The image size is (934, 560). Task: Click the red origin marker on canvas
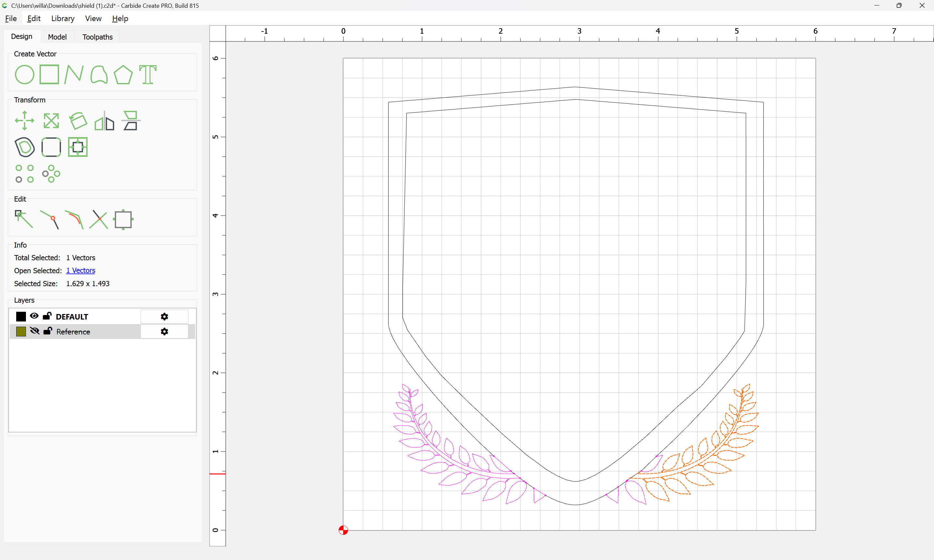pyautogui.click(x=343, y=530)
